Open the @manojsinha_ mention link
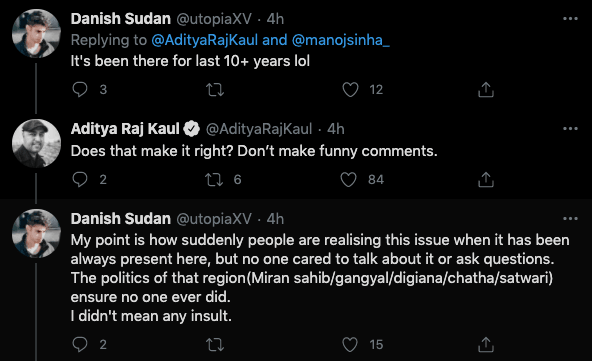 click(x=341, y=40)
